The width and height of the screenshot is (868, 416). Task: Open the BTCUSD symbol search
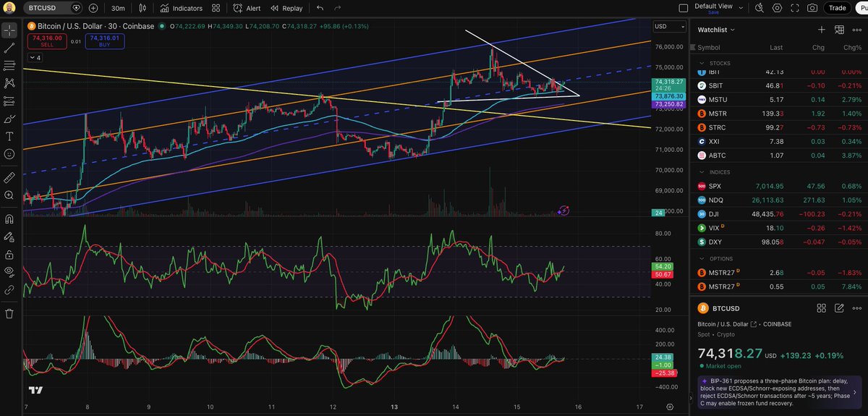(53, 8)
